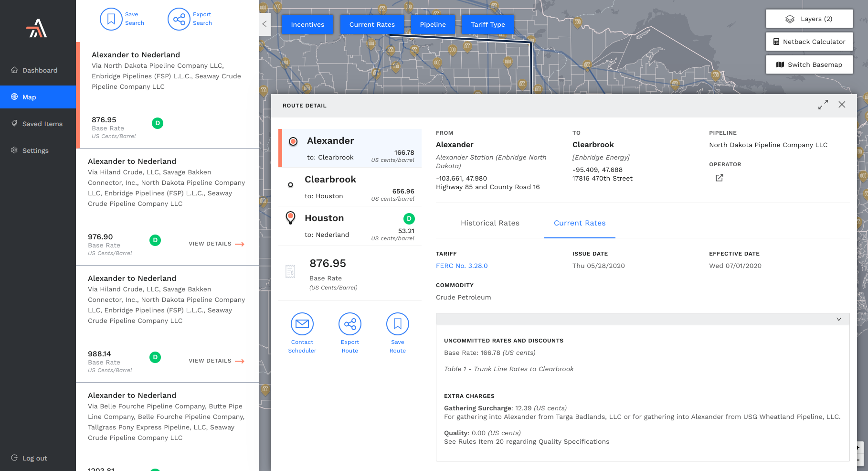Open Dashboard from the sidebar
The image size is (868, 471).
[38, 70]
